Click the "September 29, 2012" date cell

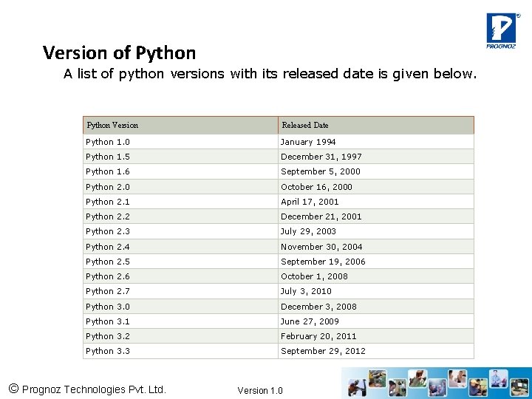pyautogui.click(x=323, y=351)
